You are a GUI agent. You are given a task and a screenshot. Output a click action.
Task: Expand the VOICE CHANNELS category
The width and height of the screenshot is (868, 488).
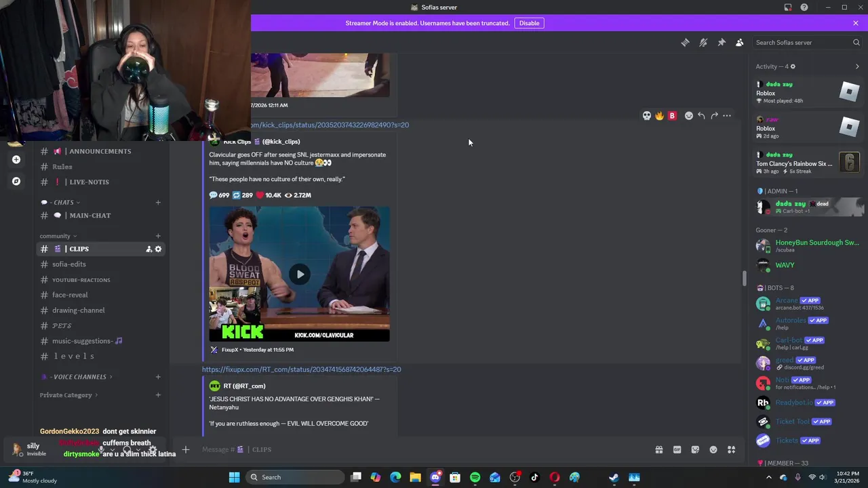click(x=76, y=377)
